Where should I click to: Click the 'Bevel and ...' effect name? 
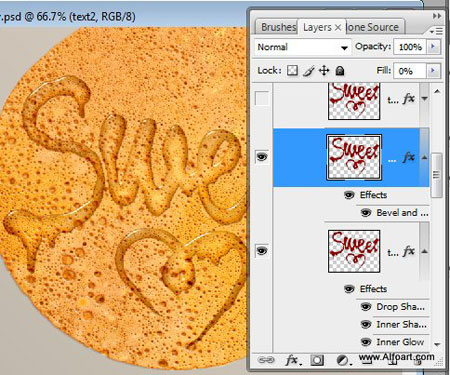402,213
